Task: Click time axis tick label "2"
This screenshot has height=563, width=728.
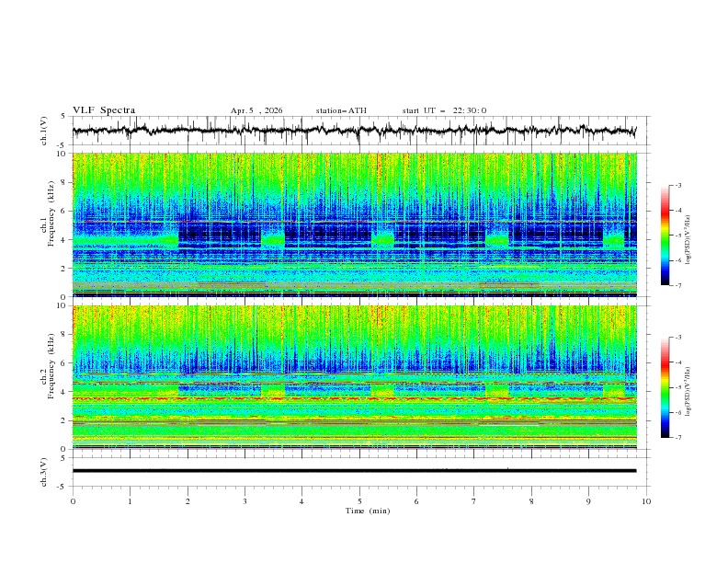Action: coord(188,501)
